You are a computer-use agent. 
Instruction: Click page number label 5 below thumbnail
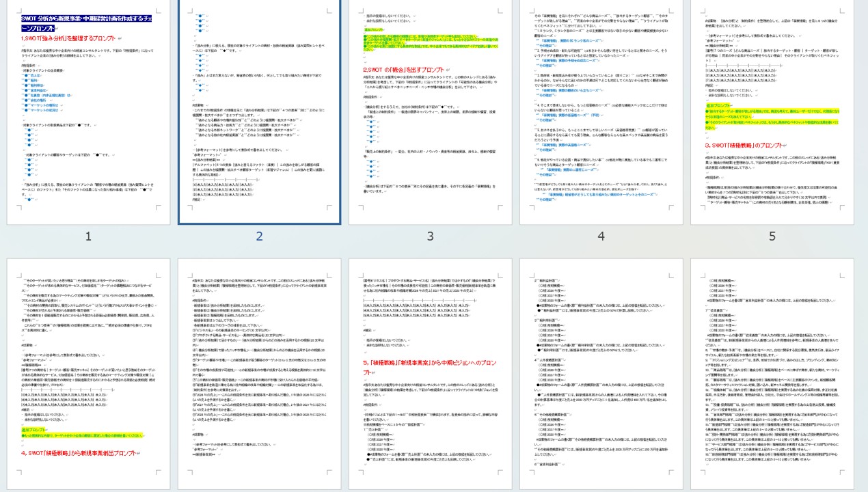point(772,236)
